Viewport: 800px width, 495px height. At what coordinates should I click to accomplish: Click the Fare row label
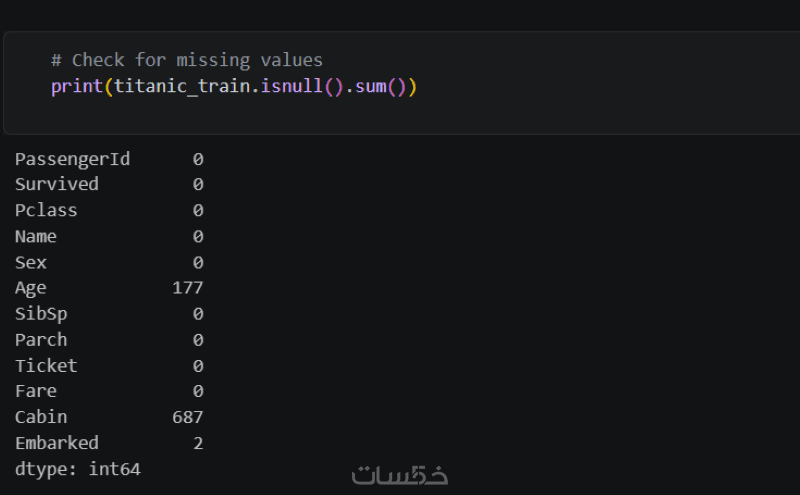36,391
